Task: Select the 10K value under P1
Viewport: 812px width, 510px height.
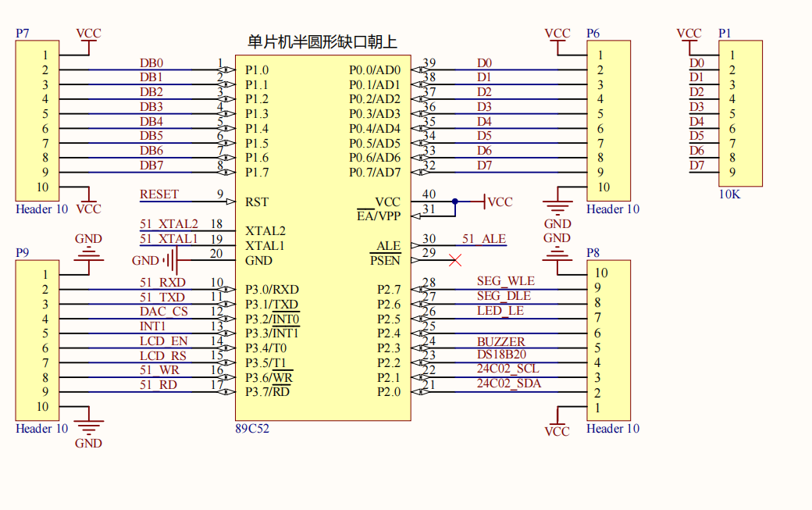Action: click(x=730, y=194)
